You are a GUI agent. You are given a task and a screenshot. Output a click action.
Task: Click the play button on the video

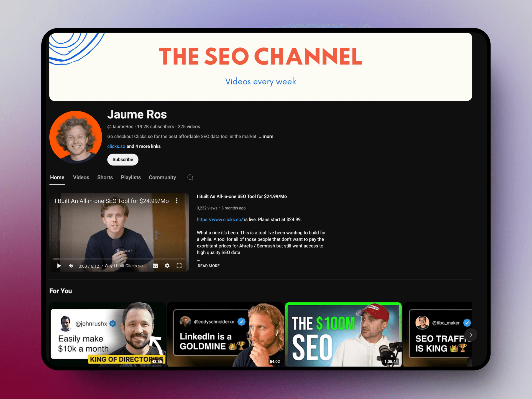[59, 265]
